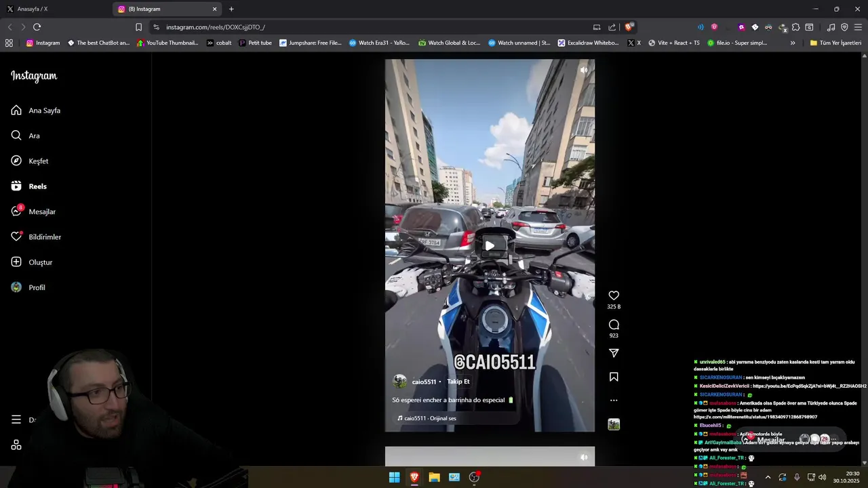The width and height of the screenshot is (868, 488).
Task: Open the reel comments icon
Action: pos(614,325)
